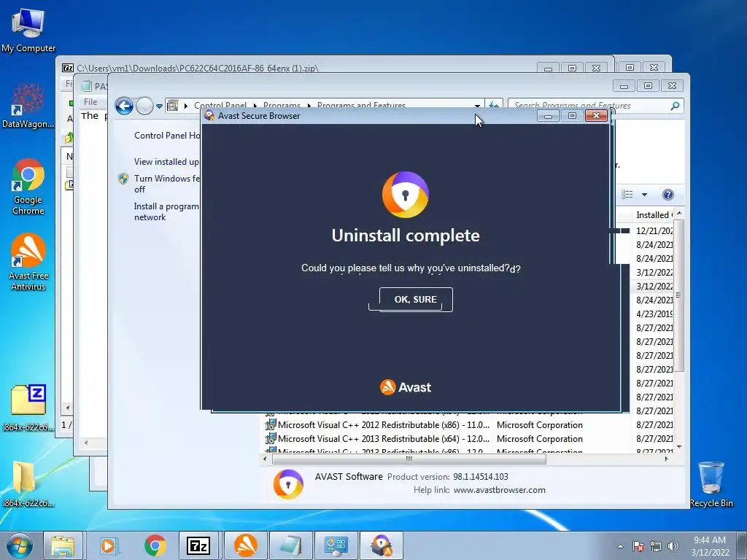Launch Google Chrome from the desktop

[x=28, y=187]
